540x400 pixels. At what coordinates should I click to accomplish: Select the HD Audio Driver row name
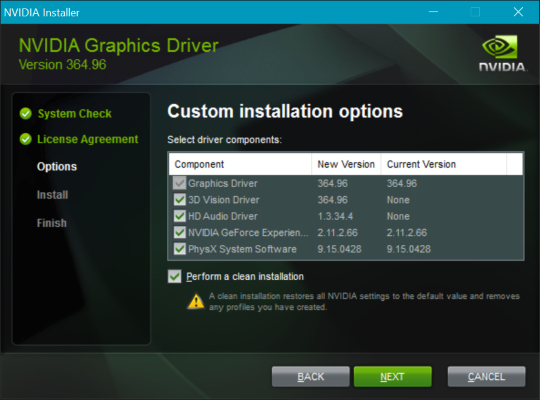(222, 216)
